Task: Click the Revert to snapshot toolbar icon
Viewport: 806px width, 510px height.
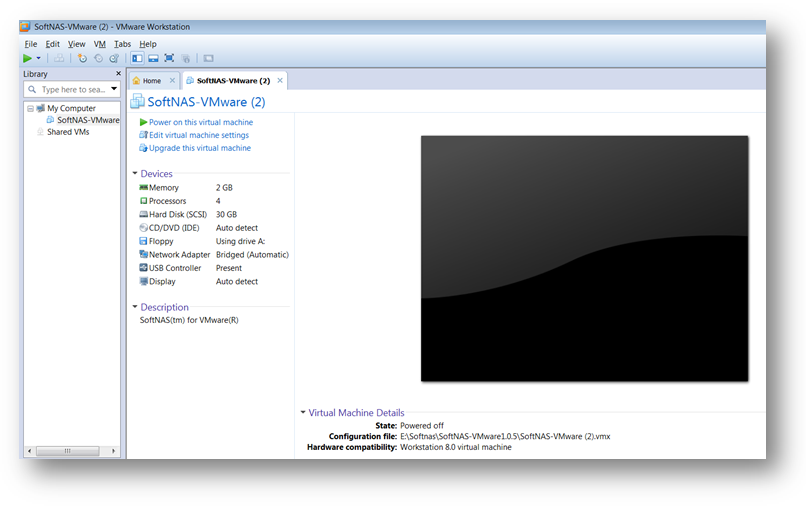Action: pos(98,59)
